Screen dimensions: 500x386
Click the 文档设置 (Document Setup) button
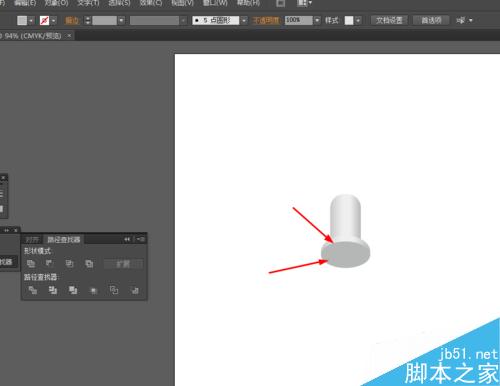click(x=389, y=21)
